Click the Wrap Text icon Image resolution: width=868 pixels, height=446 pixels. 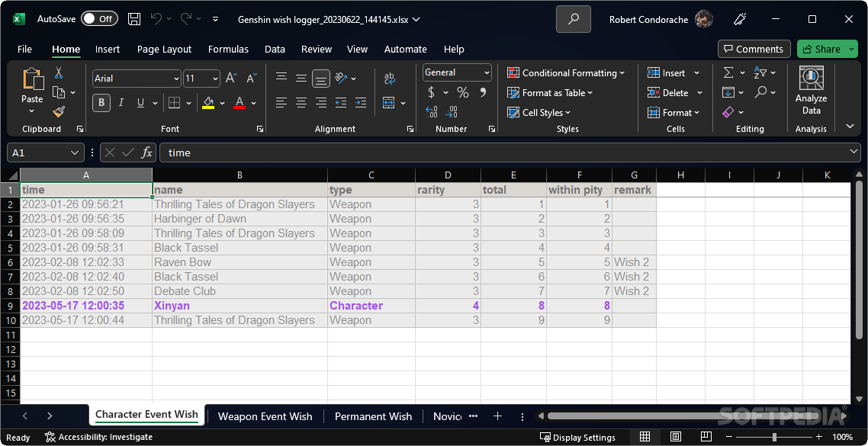point(389,78)
